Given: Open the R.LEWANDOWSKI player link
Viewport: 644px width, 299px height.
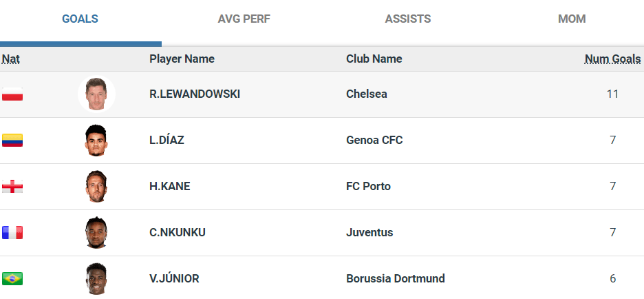Looking at the screenshot, I should pos(195,94).
